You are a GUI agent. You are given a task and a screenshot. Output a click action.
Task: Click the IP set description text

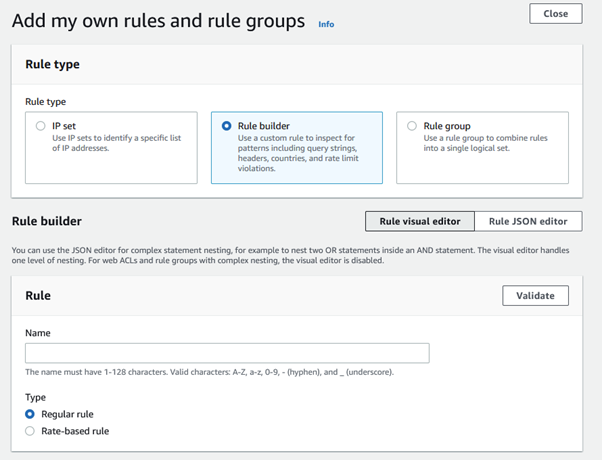click(x=116, y=143)
